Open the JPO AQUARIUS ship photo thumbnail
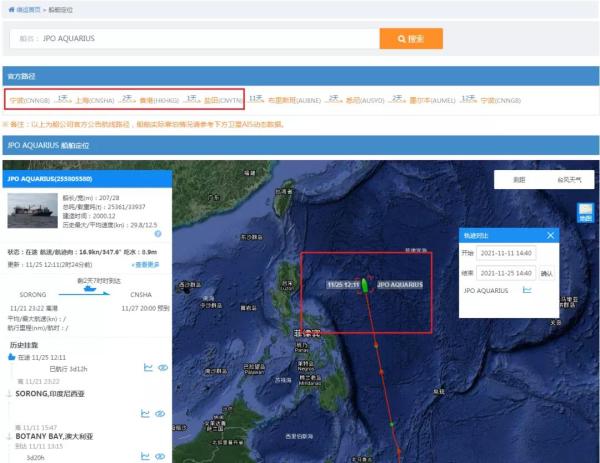Screen dimensions: 600x463 [33, 210]
